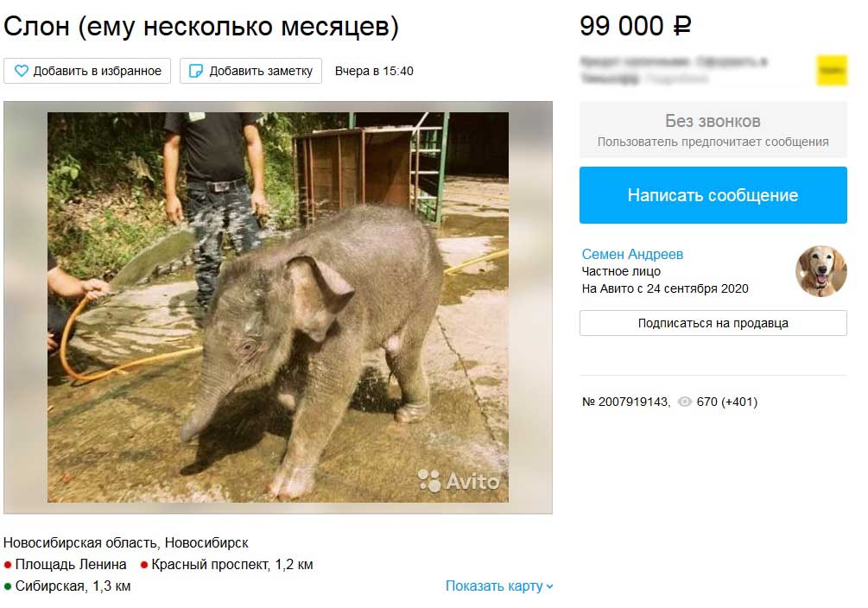Click the blurred credit offer text
Viewport: 868px width, 608px height.
click(674, 70)
